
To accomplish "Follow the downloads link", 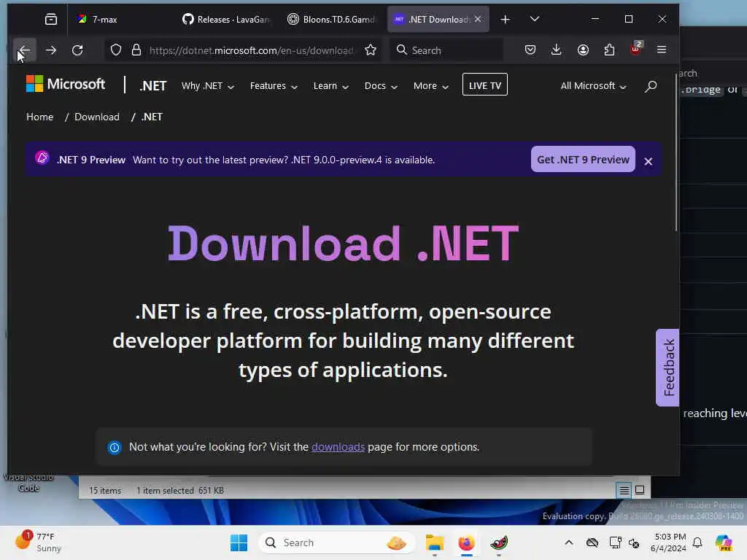I will [x=338, y=447].
